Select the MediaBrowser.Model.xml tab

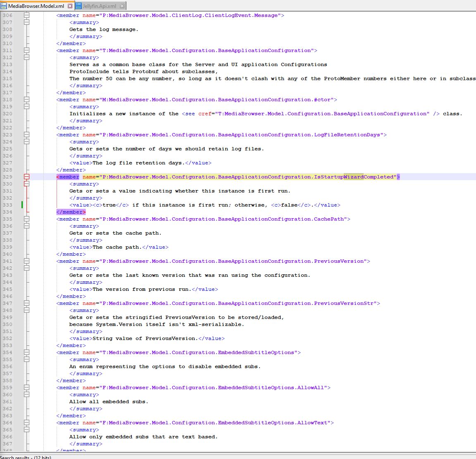pyautogui.click(x=36, y=6)
